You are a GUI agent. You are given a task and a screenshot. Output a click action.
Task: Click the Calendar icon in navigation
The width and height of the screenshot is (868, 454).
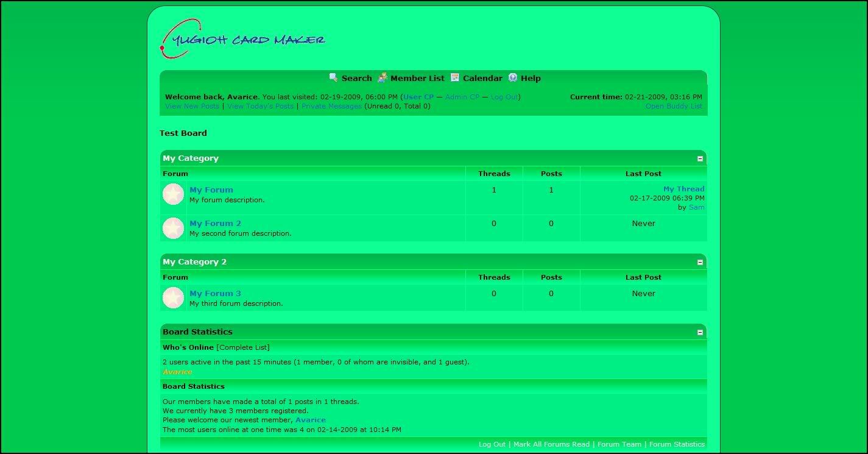(x=455, y=77)
